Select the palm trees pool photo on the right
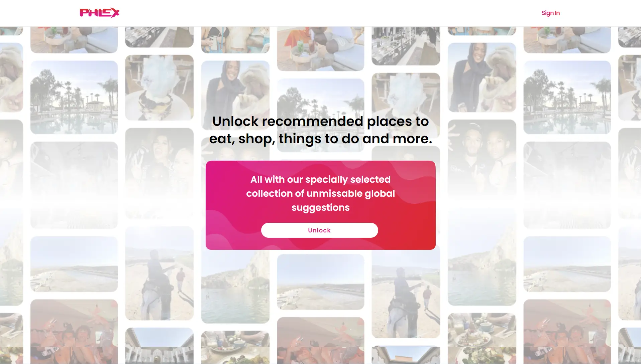This screenshot has width=641, height=364. pos(567,97)
